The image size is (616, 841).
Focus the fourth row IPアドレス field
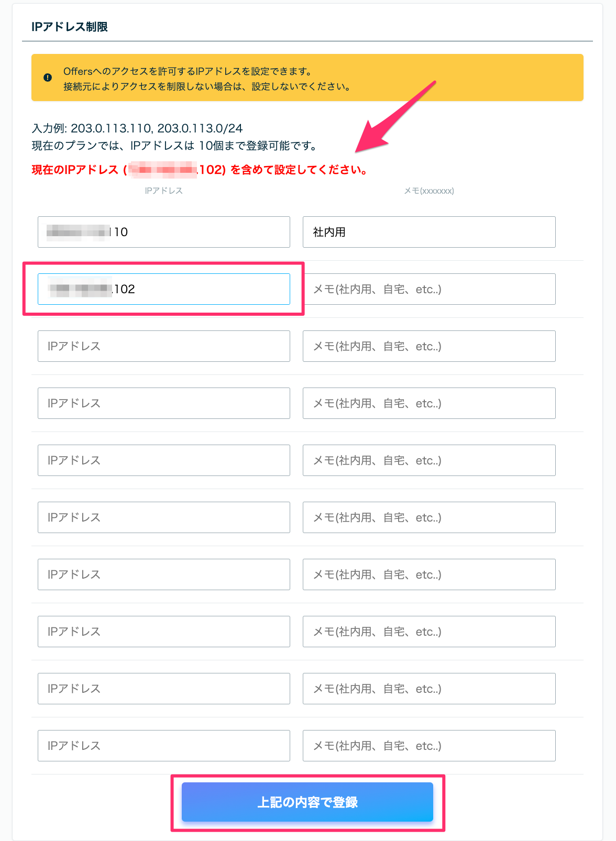click(164, 403)
